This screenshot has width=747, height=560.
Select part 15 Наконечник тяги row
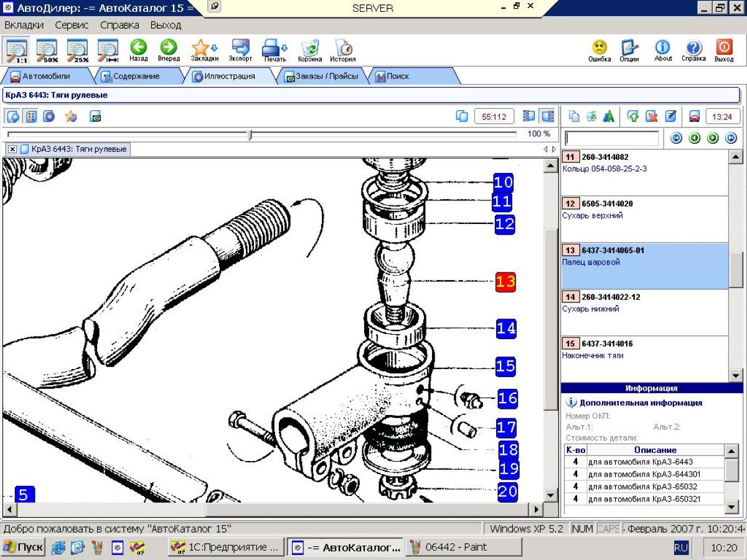(644, 359)
